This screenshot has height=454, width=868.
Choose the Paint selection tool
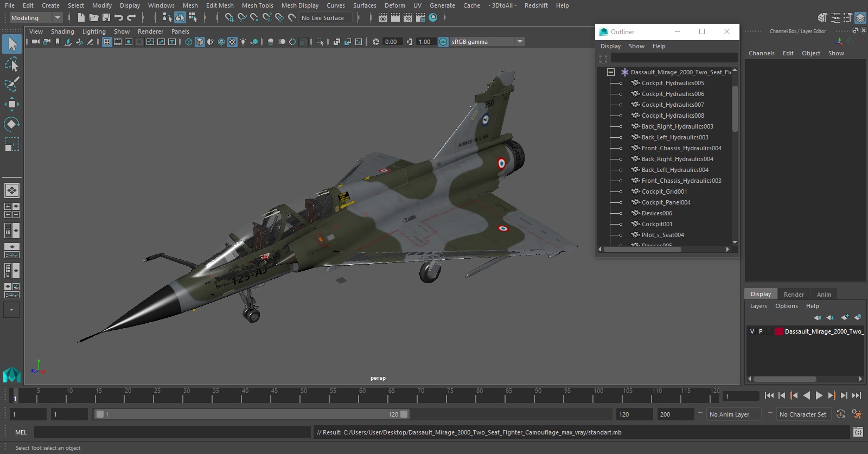12,84
